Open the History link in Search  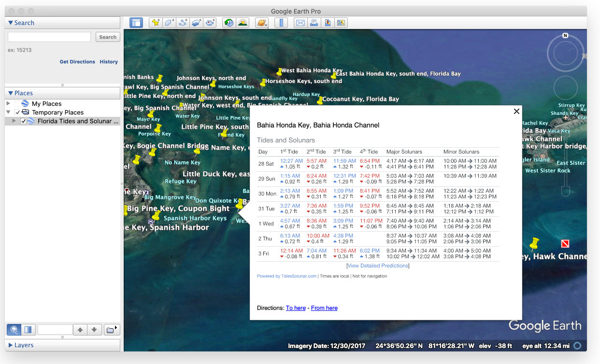109,62
